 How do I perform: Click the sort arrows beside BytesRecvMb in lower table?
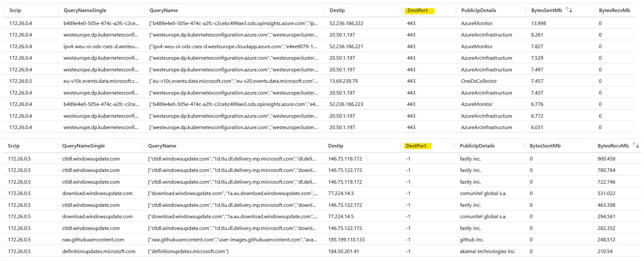636,145
